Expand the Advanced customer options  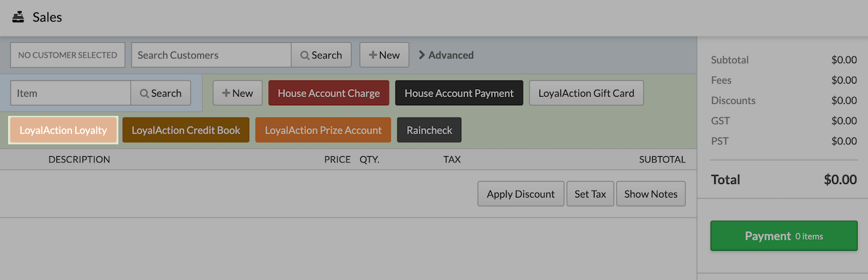[x=446, y=55]
